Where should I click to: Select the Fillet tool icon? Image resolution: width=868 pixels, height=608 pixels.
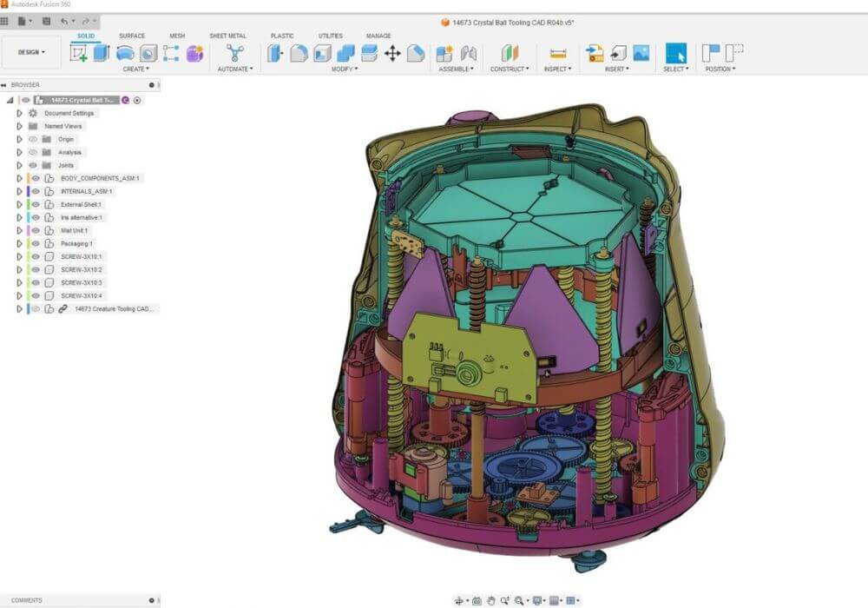[299, 53]
